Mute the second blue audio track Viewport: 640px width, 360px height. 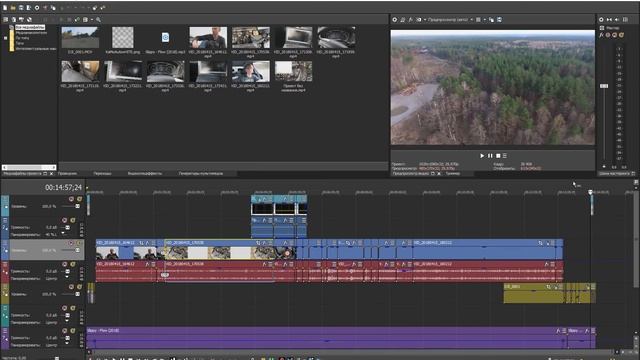[x=65, y=220]
